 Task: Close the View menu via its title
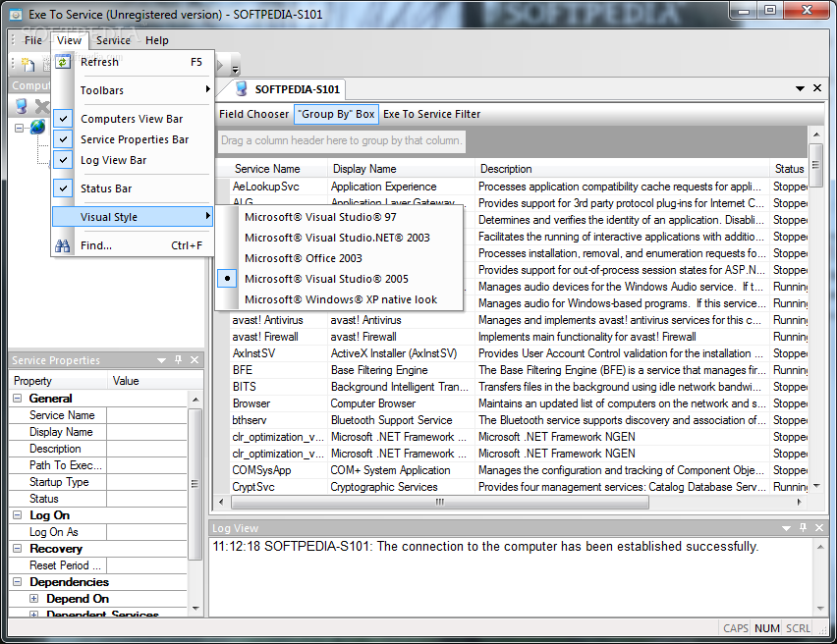coord(69,40)
